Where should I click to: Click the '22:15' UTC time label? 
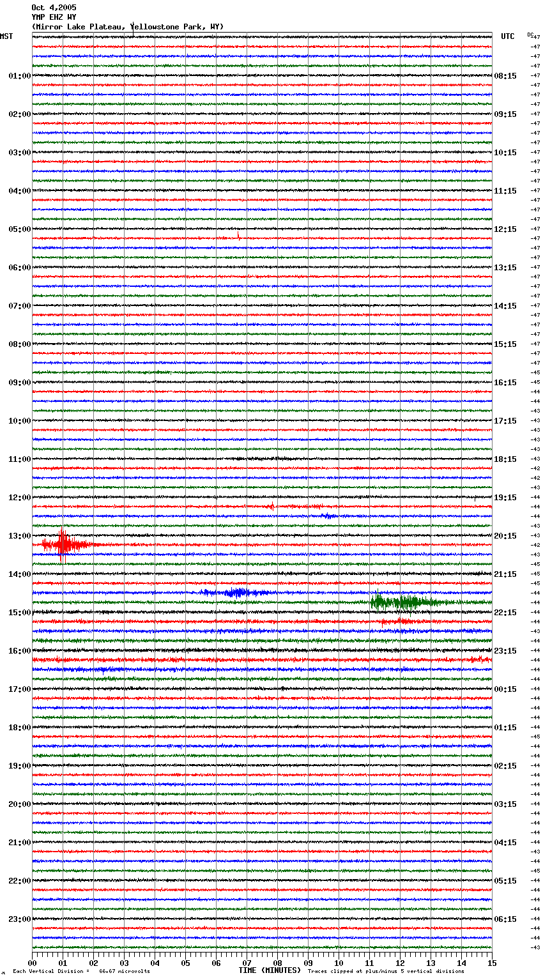click(505, 613)
